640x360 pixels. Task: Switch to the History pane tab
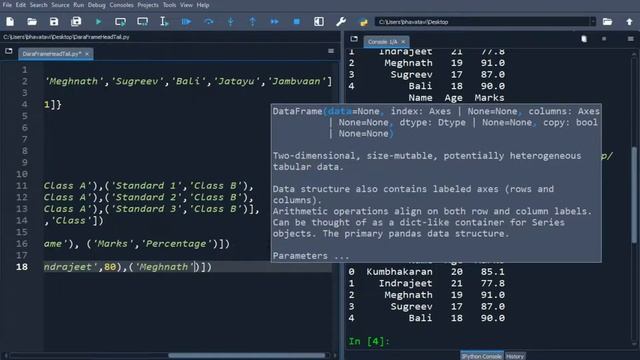[x=515, y=356]
